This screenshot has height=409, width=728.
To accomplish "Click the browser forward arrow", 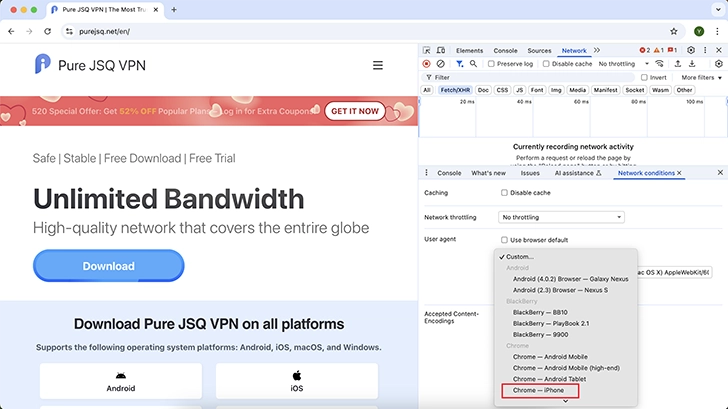I will click(29, 32).
